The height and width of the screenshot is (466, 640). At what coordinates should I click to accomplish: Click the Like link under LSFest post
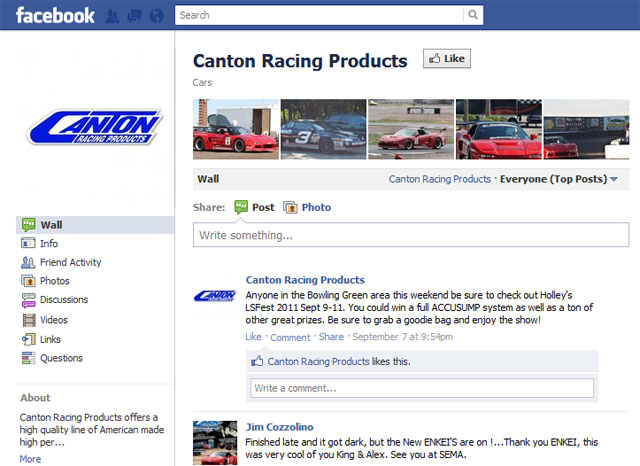click(253, 337)
